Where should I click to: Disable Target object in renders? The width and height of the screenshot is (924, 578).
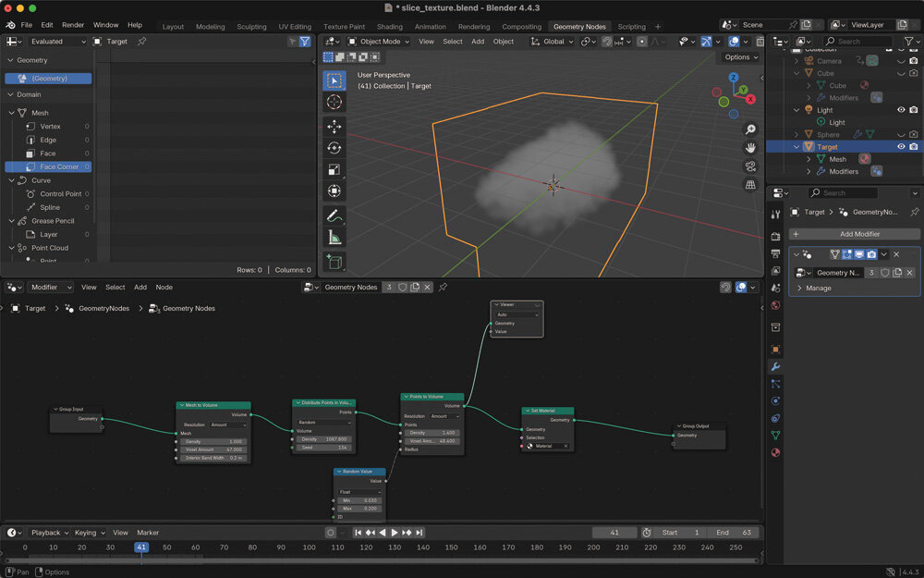pyautogui.click(x=913, y=147)
